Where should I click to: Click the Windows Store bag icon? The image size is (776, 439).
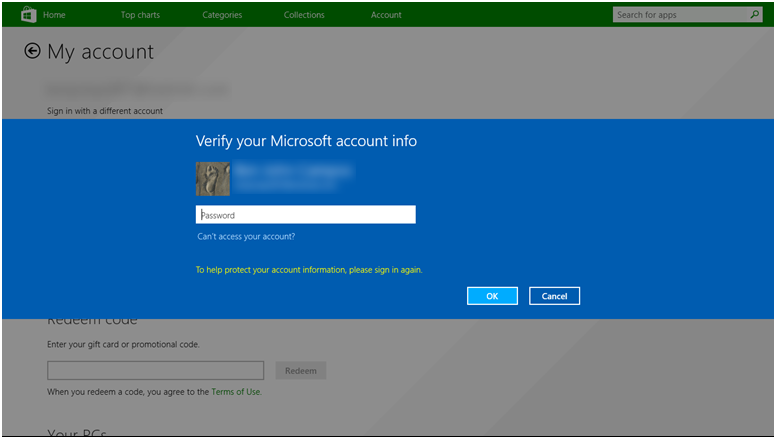tap(29, 14)
